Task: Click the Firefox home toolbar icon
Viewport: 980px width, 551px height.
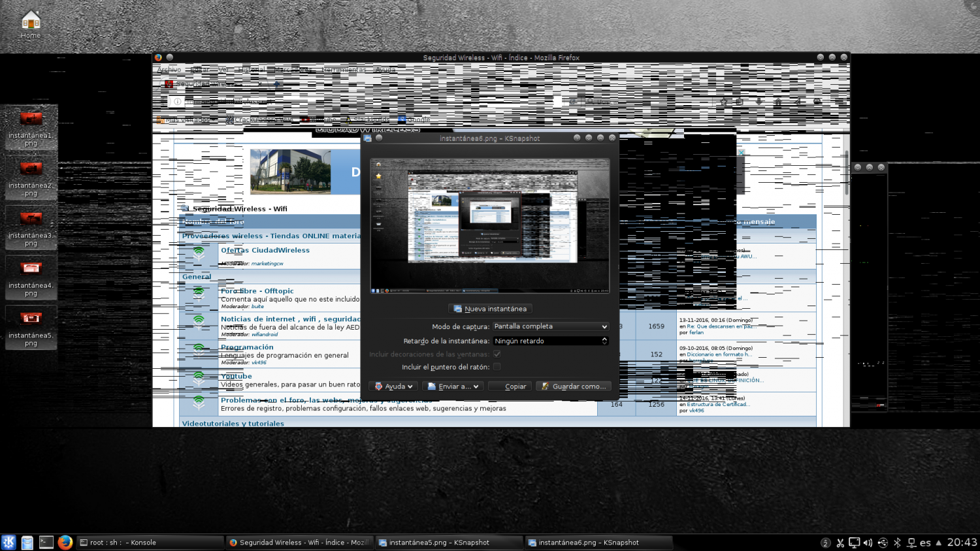Action: click(x=777, y=102)
